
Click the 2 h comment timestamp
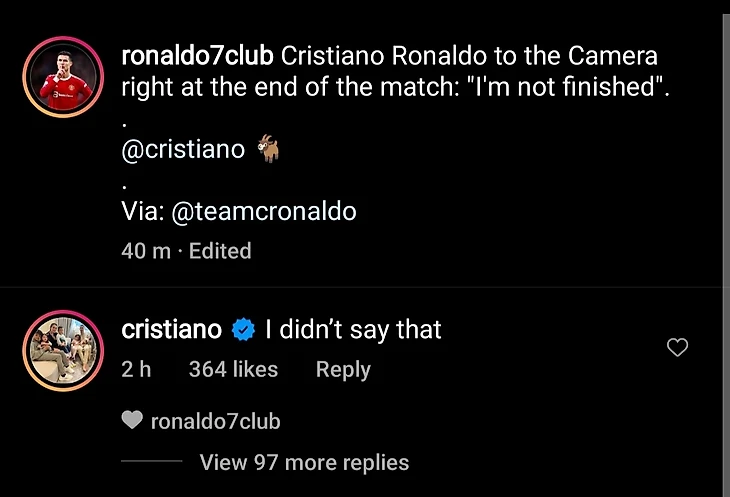[x=136, y=370]
